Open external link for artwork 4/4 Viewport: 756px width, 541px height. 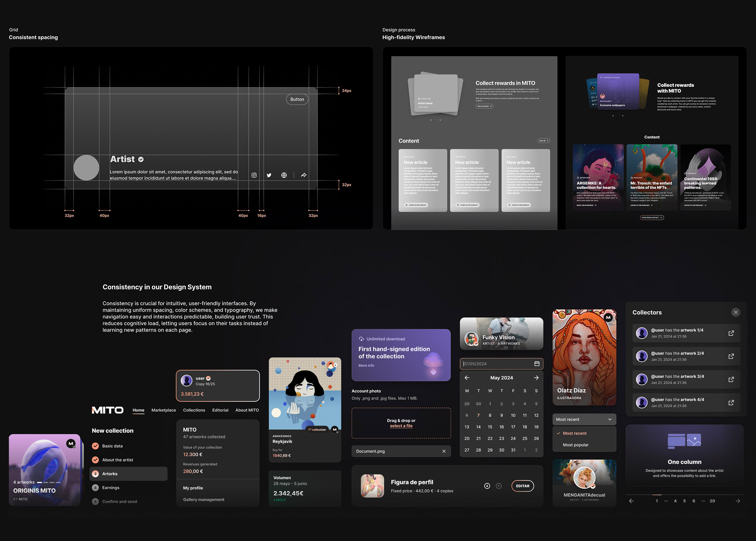tap(731, 402)
